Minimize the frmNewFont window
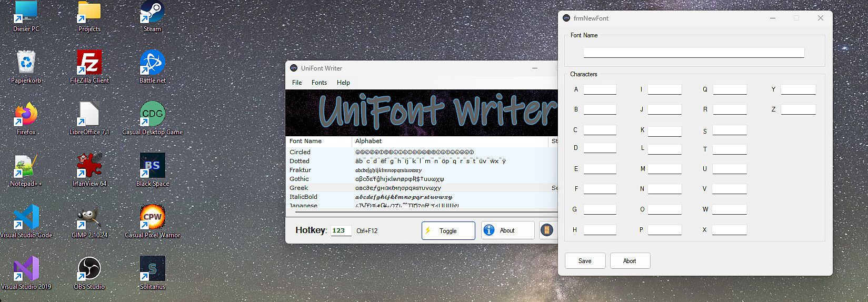Image resolution: width=868 pixels, height=302 pixels. click(773, 18)
